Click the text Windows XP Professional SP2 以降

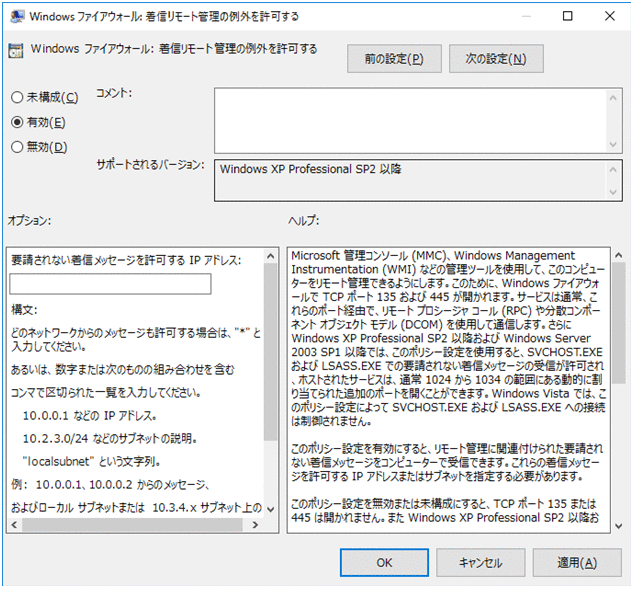[310, 169]
